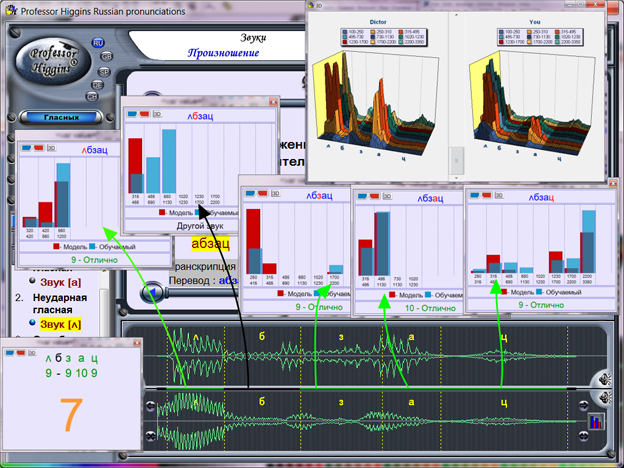The width and height of the screenshot is (624, 468).
Task: Click the round blue play button
Action: 152,292
